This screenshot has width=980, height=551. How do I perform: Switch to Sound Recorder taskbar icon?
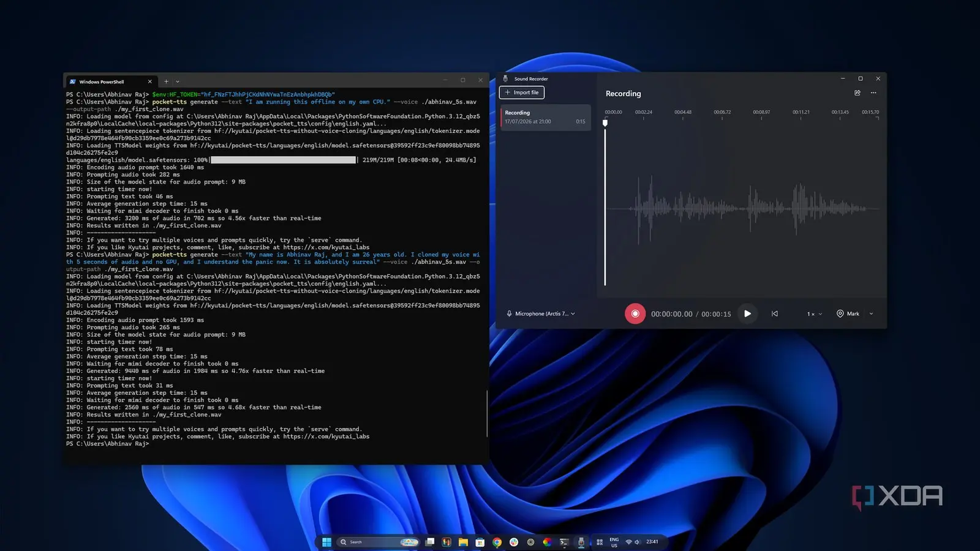581,542
